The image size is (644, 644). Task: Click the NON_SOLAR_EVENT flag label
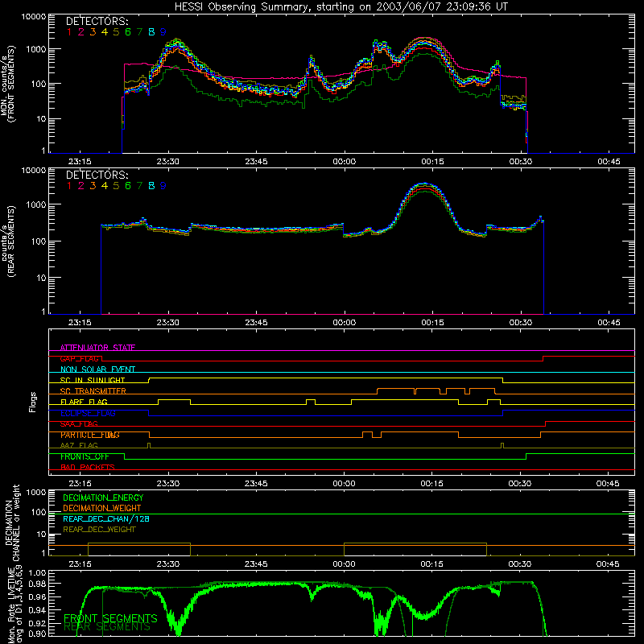97,369
